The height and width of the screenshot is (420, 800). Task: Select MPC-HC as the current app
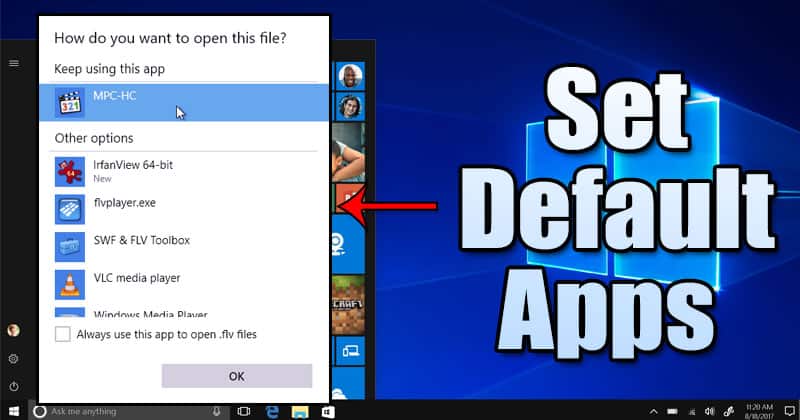(184, 103)
